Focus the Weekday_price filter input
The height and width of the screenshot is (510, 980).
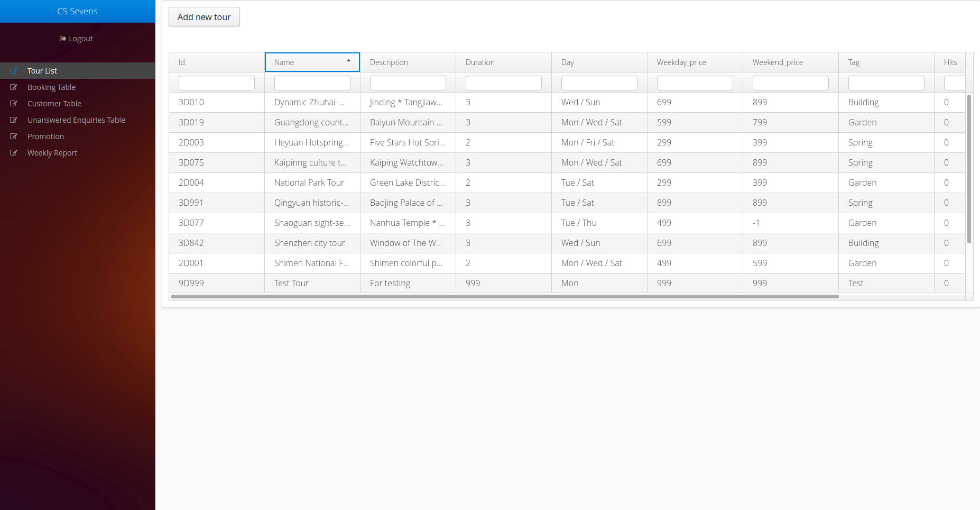(x=695, y=83)
